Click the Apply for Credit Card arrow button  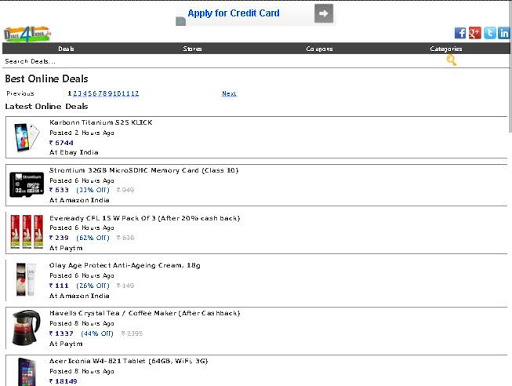coord(324,13)
